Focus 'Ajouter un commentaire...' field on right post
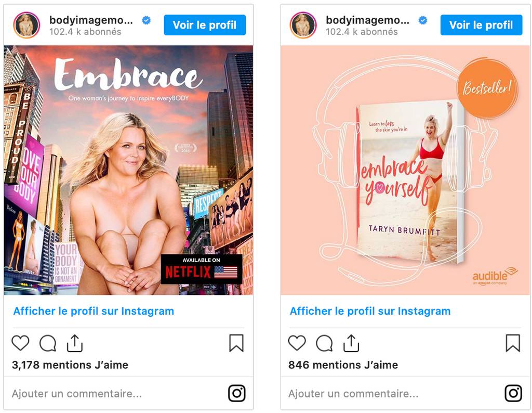 click(392, 394)
